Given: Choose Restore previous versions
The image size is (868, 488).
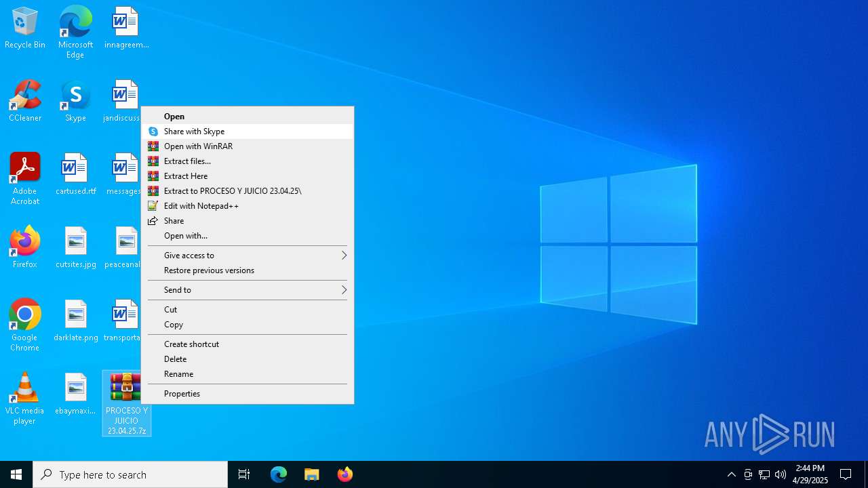Looking at the screenshot, I should 248,270.
